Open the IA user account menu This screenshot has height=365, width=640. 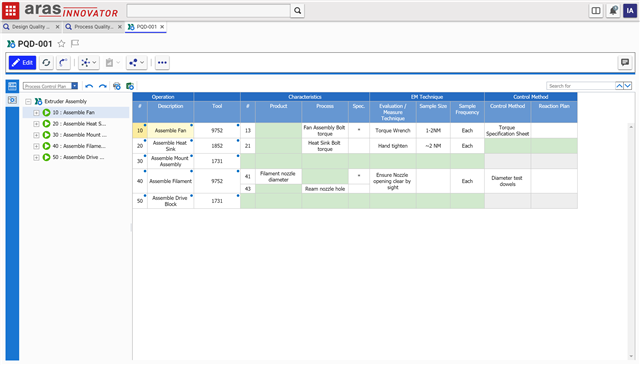click(x=630, y=11)
